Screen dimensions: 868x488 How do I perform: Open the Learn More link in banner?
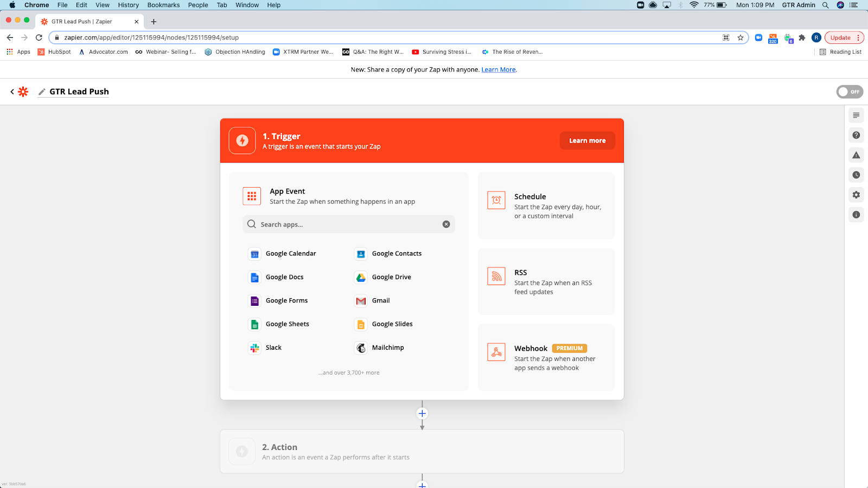pyautogui.click(x=499, y=69)
